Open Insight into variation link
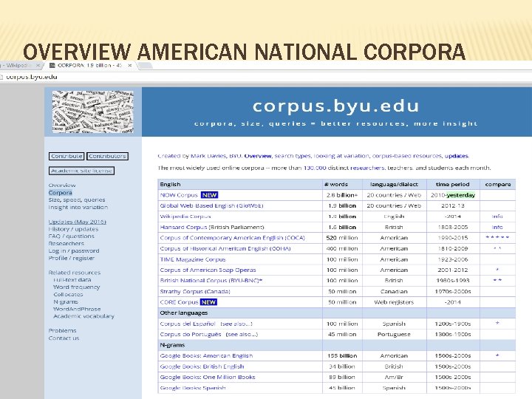 (78, 207)
